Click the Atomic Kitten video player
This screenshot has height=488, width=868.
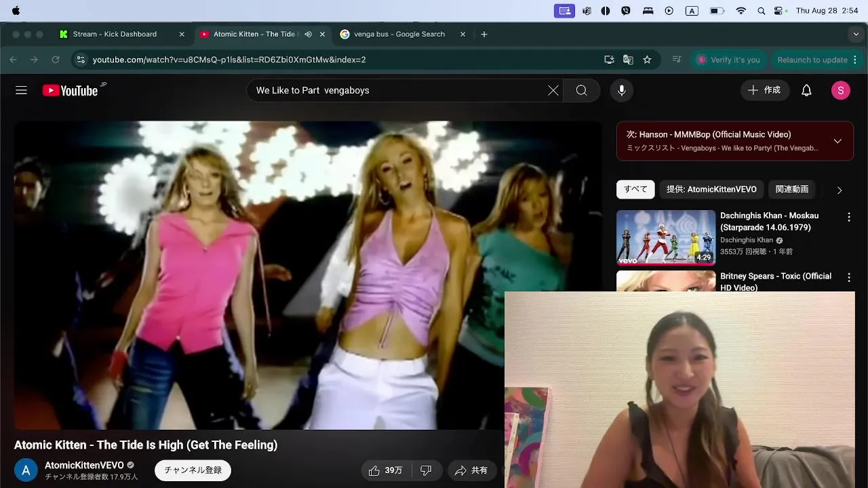click(x=308, y=275)
